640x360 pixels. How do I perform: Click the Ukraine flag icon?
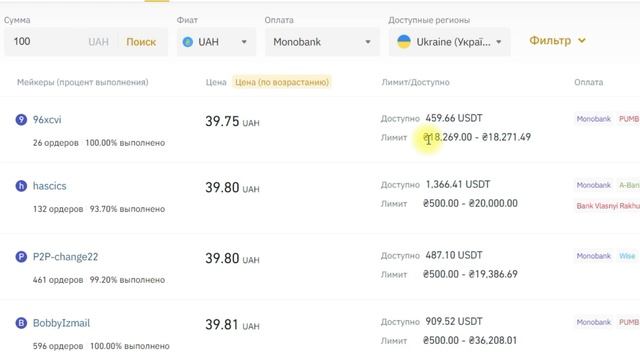tap(404, 42)
